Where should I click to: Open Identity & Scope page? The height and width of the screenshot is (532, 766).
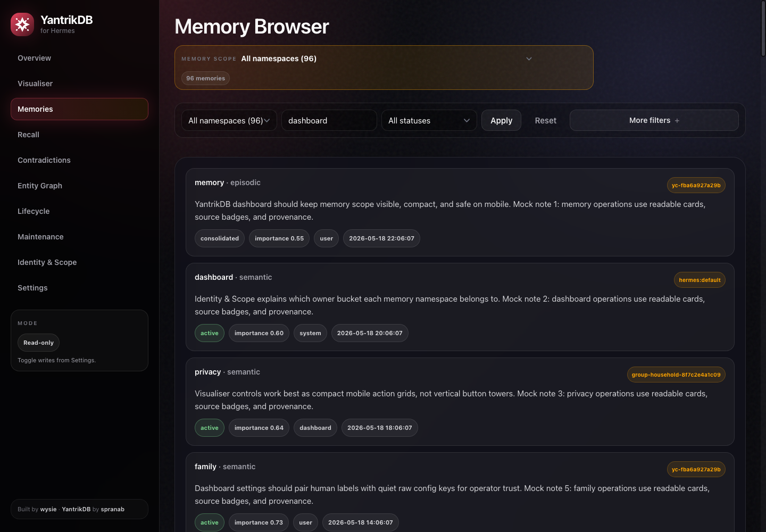coord(79,262)
